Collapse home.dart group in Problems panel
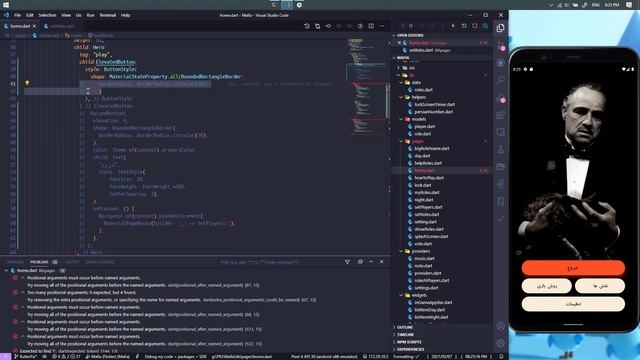 [x=6, y=270]
